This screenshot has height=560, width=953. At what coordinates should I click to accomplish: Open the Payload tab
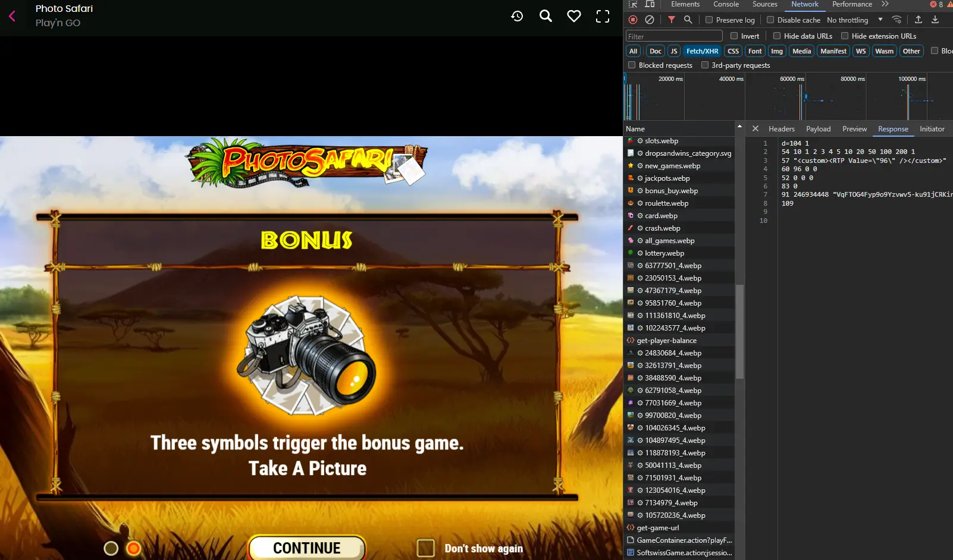click(818, 128)
